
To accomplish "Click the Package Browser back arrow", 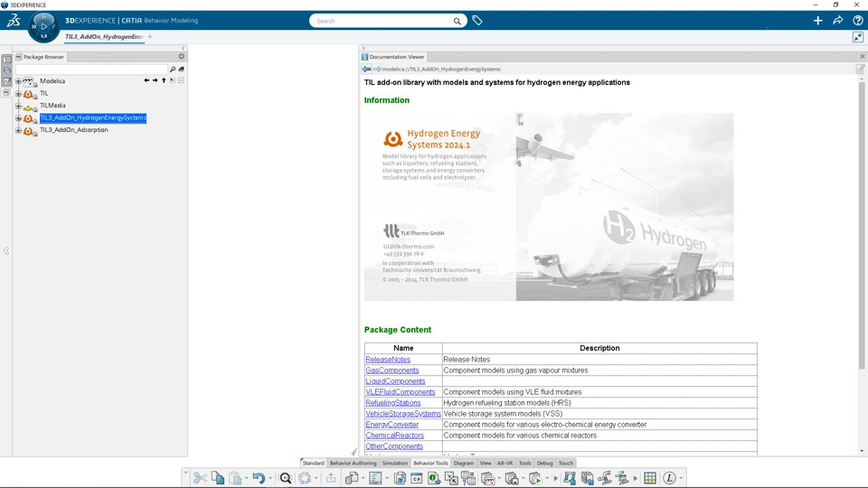I will (146, 80).
